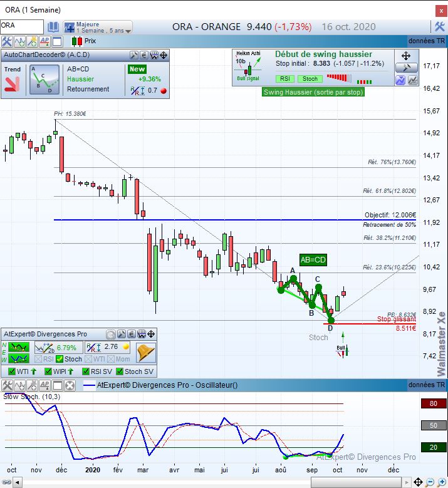
Task: Click the golden bell alert button
Action: pyautogui.click(x=146, y=353)
